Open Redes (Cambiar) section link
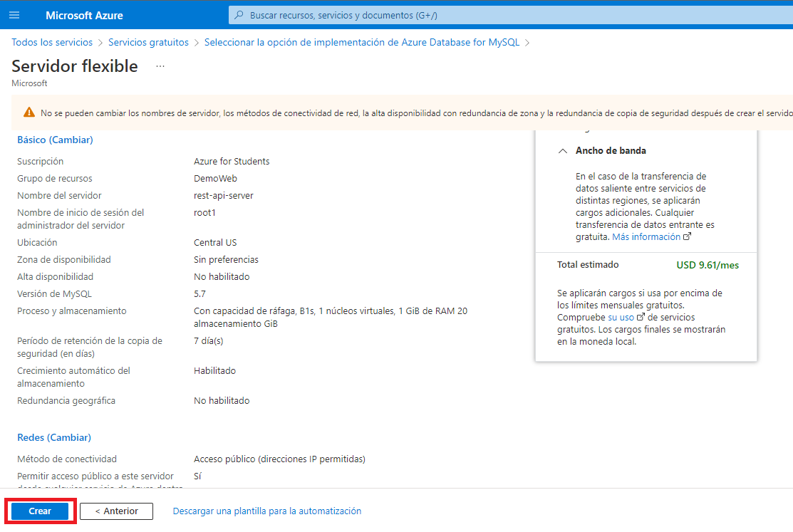The image size is (793, 532). tap(54, 437)
